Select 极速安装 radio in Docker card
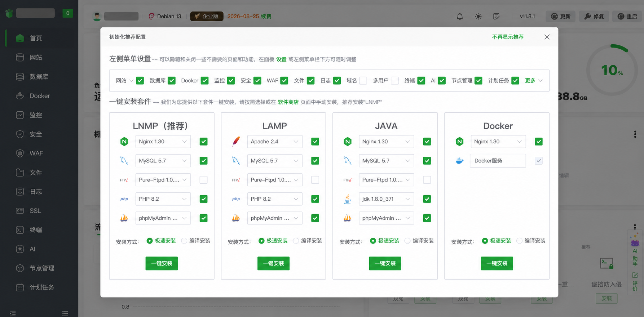This screenshot has height=317, width=644. point(485,241)
